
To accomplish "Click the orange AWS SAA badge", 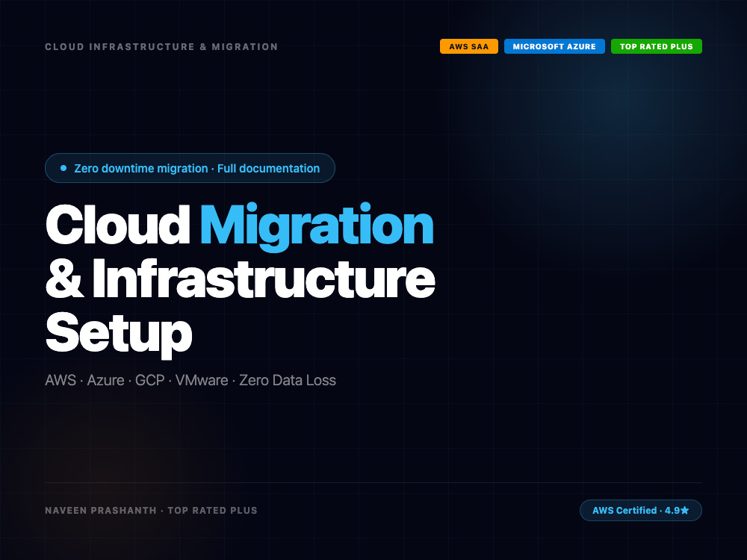I will coord(469,46).
